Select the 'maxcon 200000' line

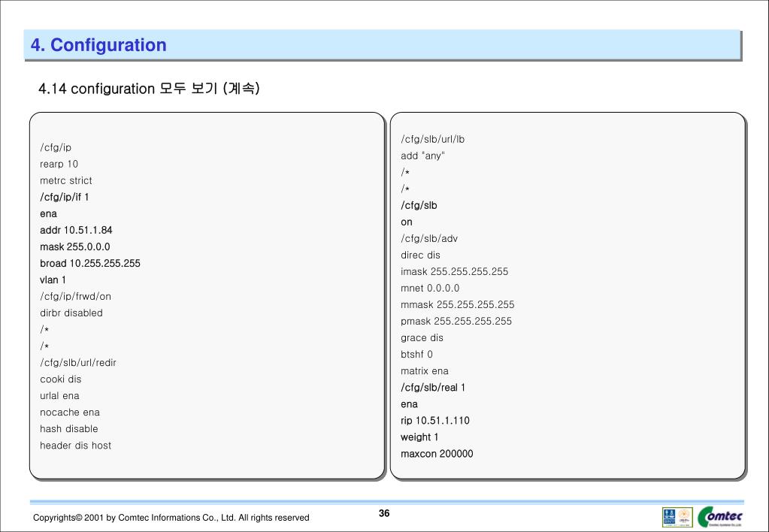pos(437,454)
